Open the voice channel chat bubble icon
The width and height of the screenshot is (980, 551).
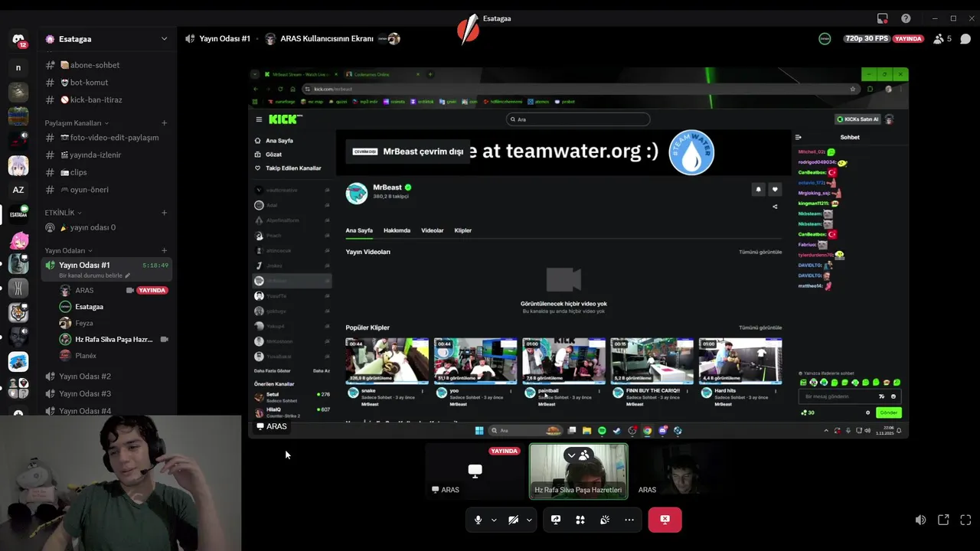pos(965,38)
